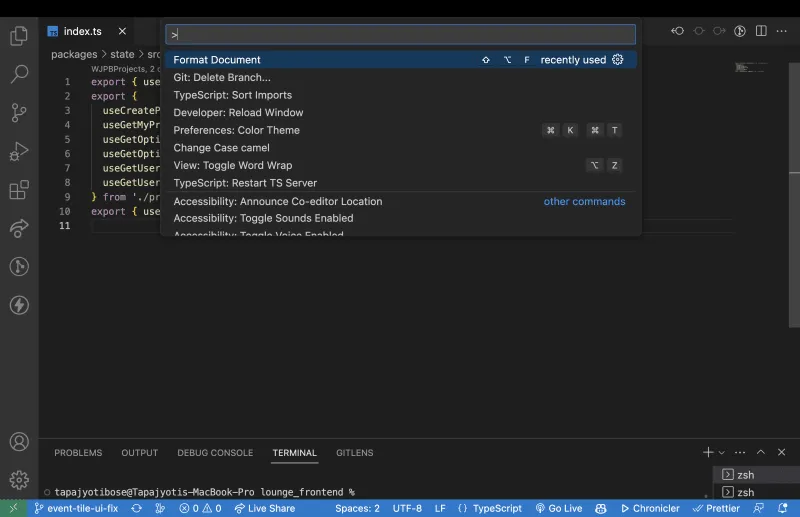Viewport: 800px width, 517px height.
Task: Switch to the TERMINAL tab
Action: pos(294,453)
